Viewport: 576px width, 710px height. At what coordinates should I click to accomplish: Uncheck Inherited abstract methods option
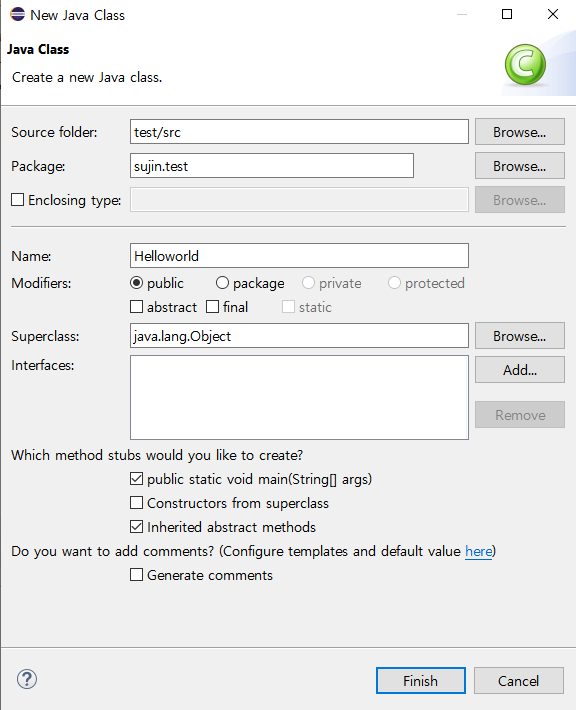(x=136, y=527)
